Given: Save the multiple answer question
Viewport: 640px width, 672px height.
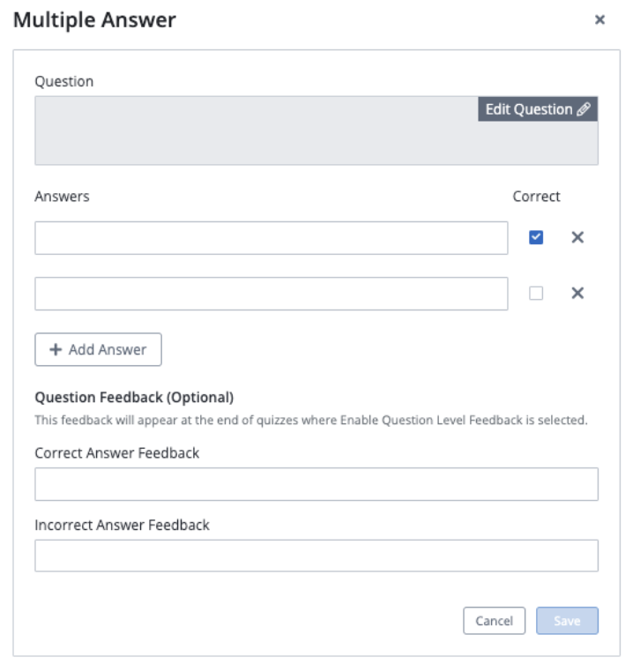Looking at the screenshot, I should [567, 621].
